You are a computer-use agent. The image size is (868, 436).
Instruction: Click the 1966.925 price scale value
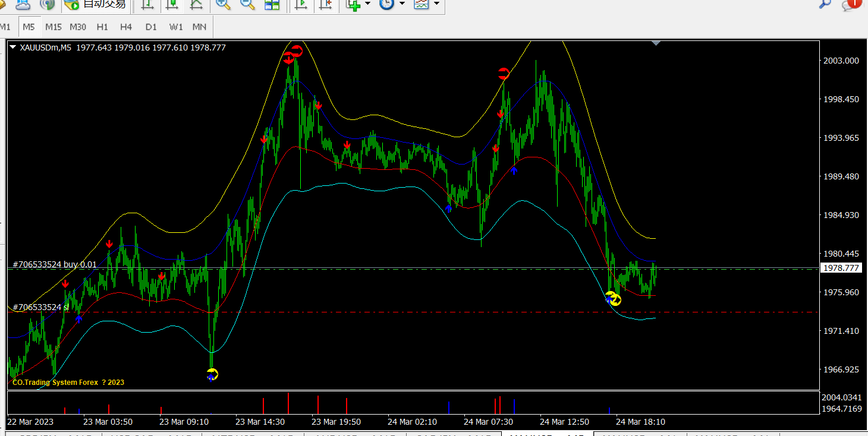pos(841,369)
